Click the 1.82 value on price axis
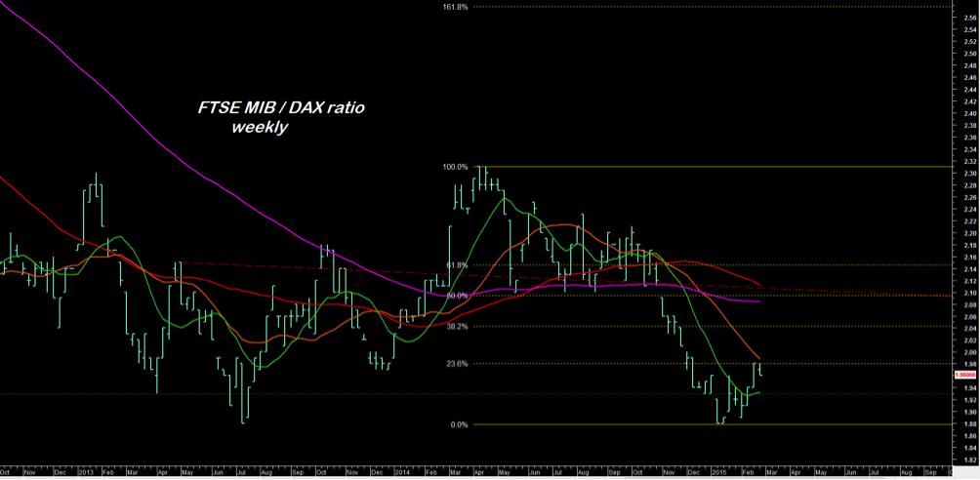The width and height of the screenshot is (980, 480). [x=968, y=460]
